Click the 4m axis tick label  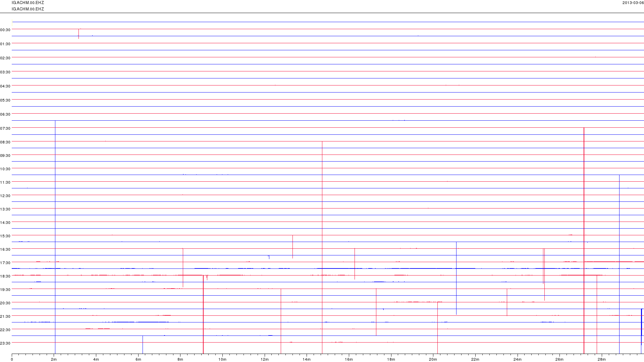click(96, 360)
